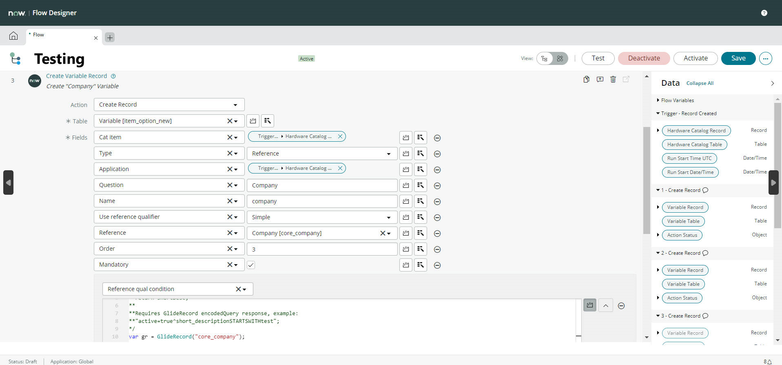Click the Order value input field
This screenshot has width=782, height=365.
[322, 249]
